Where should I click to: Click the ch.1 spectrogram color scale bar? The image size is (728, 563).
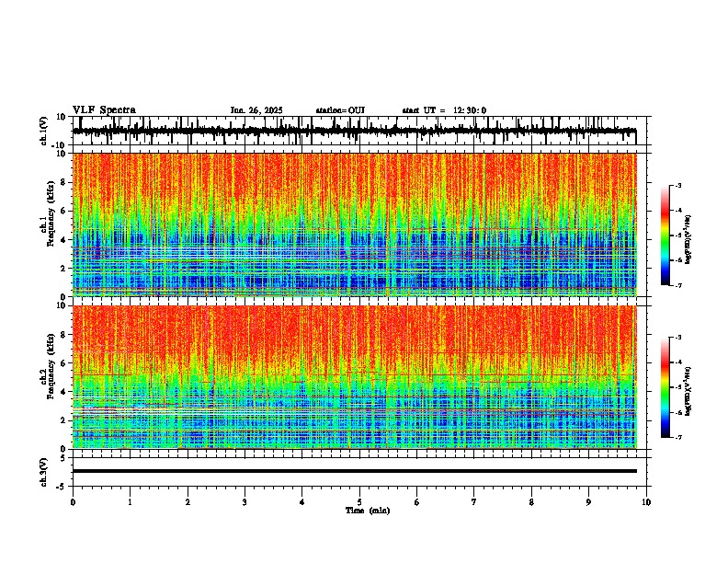point(665,236)
